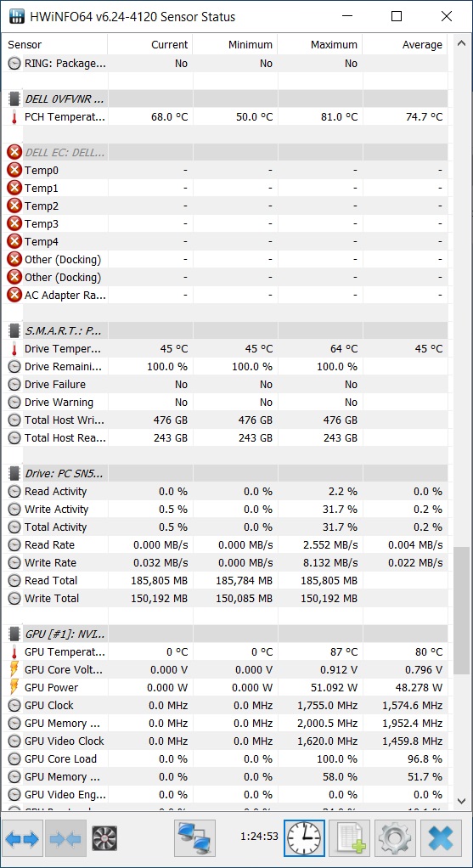
Task: Click the logging sheet with plus icon
Action: (350, 838)
